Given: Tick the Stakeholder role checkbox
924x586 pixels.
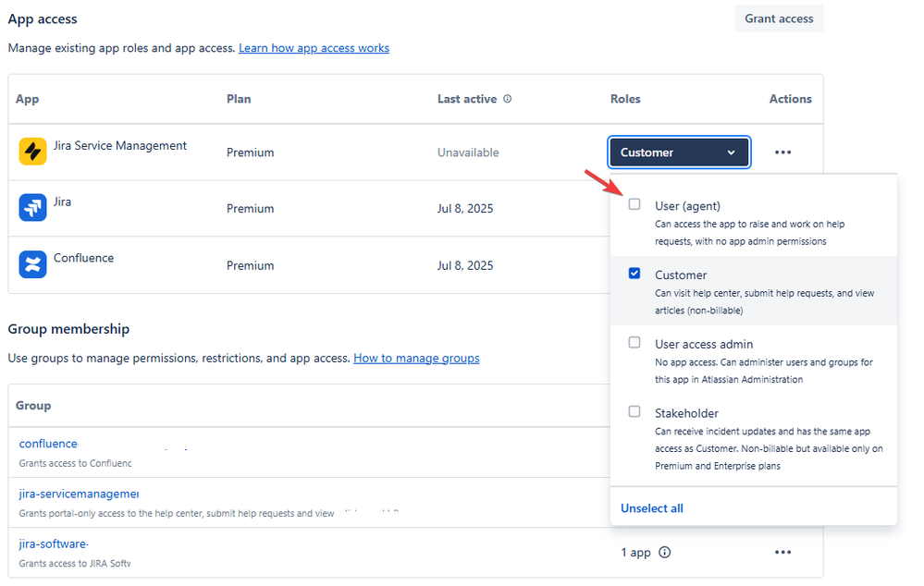Looking at the screenshot, I should coord(634,411).
